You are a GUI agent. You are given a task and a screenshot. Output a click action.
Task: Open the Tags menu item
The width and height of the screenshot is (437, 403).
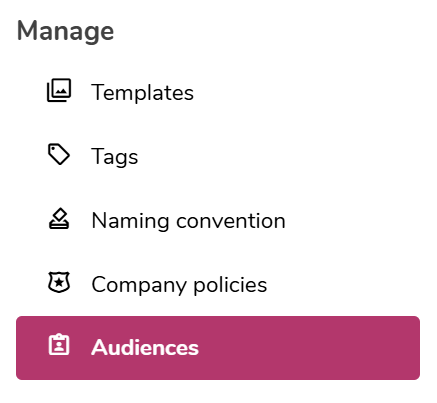[218, 156]
